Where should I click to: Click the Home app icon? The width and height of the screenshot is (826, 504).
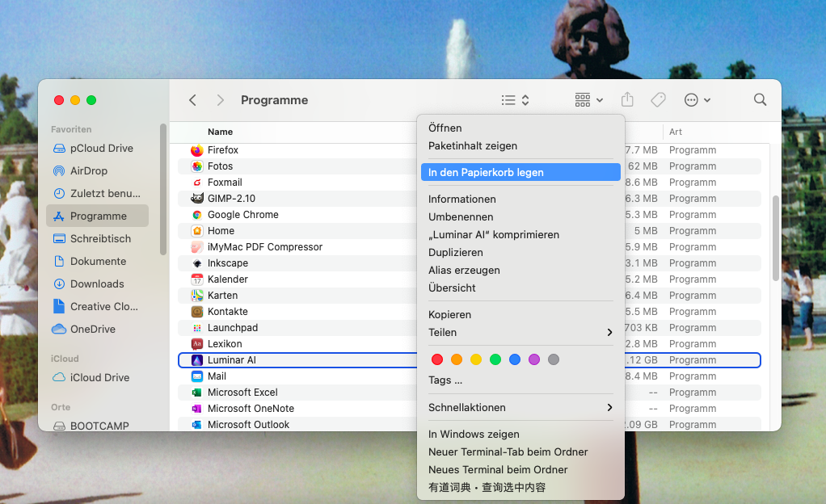[x=197, y=231]
